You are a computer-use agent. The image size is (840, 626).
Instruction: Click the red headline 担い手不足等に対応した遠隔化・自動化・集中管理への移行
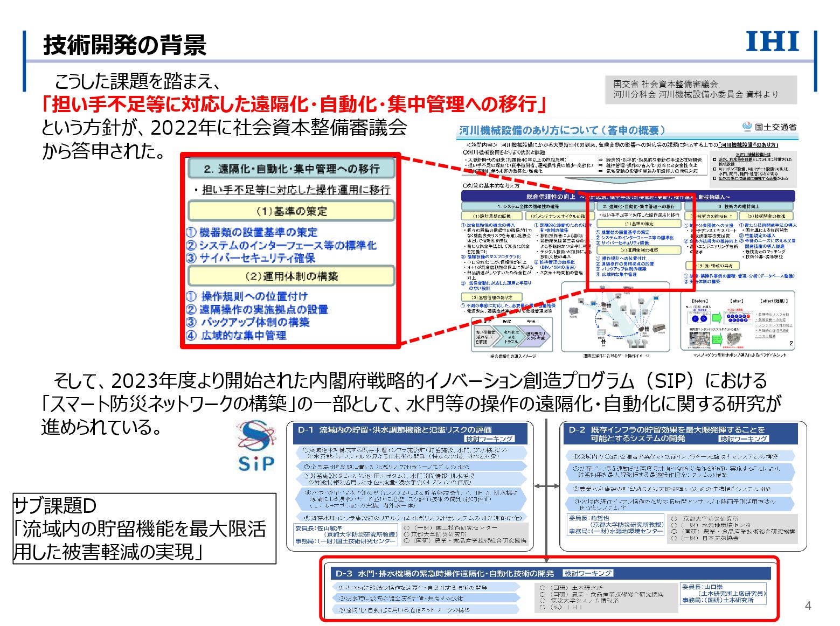[x=294, y=104]
